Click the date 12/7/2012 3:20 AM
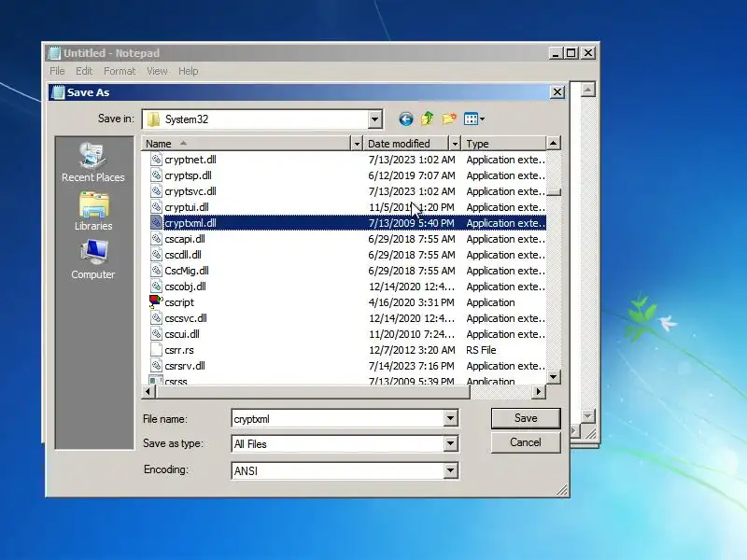The width and height of the screenshot is (747, 560). point(412,350)
